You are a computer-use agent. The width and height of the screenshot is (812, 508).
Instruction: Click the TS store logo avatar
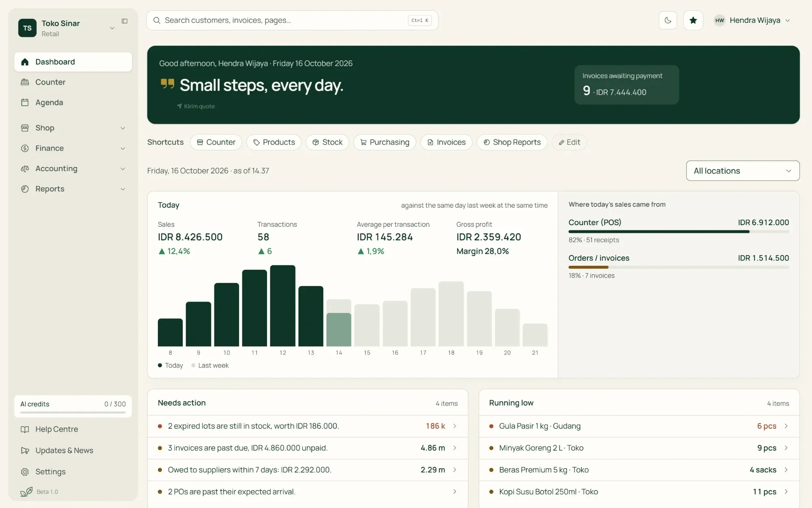(x=27, y=28)
